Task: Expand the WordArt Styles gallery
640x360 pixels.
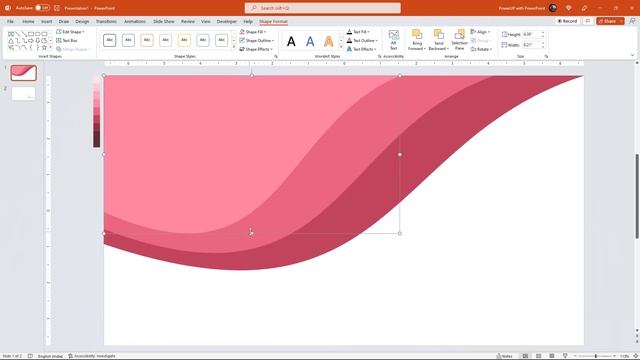Action: pyautogui.click(x=341, y=48)
